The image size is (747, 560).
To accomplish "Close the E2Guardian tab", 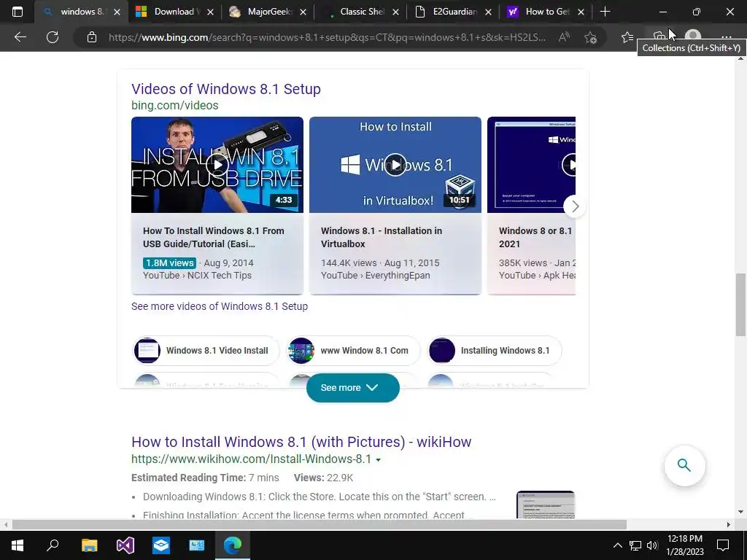I will coord(488,12).
